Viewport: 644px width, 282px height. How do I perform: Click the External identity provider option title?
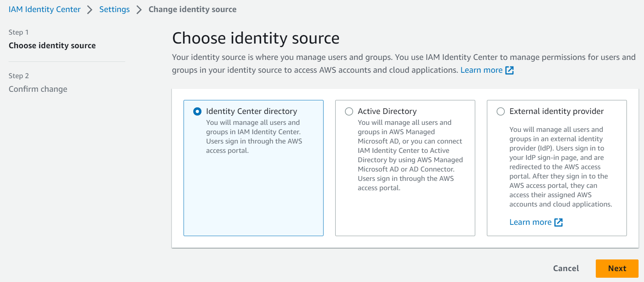coord(556,111)
